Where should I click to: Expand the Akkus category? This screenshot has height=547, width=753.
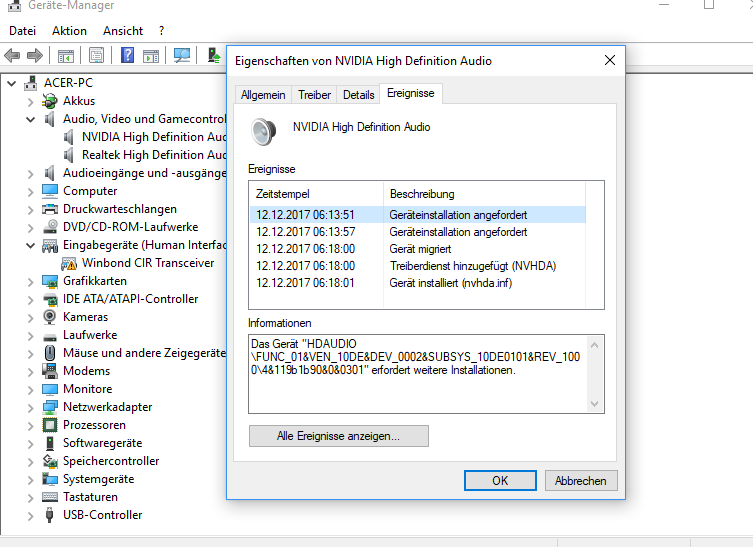coord(30,101)
